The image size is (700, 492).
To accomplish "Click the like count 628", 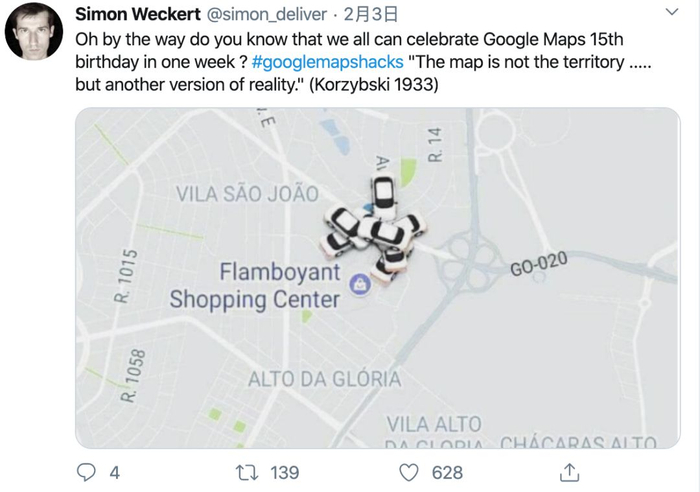I will tap(447, 473).
